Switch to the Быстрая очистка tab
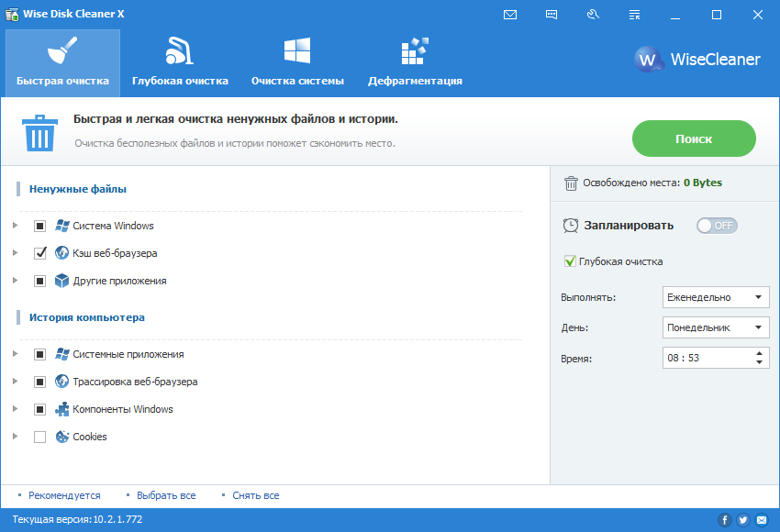The width and height of the screenshot is (780, 532). click(62, 63)
